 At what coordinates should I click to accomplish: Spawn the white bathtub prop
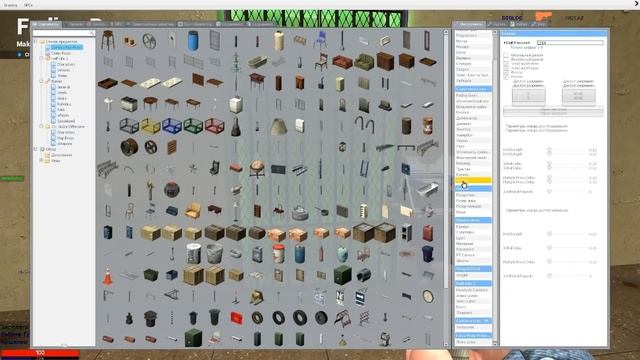click(427, 189)
